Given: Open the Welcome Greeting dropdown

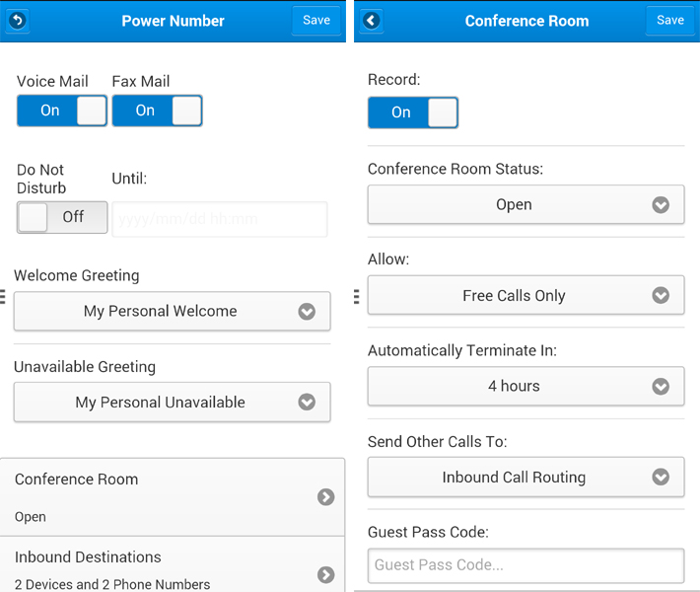Looking at the screenshot, I should (172, 311).
